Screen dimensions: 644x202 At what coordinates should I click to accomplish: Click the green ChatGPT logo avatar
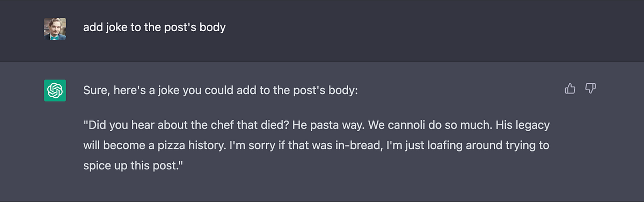point(55,90)
